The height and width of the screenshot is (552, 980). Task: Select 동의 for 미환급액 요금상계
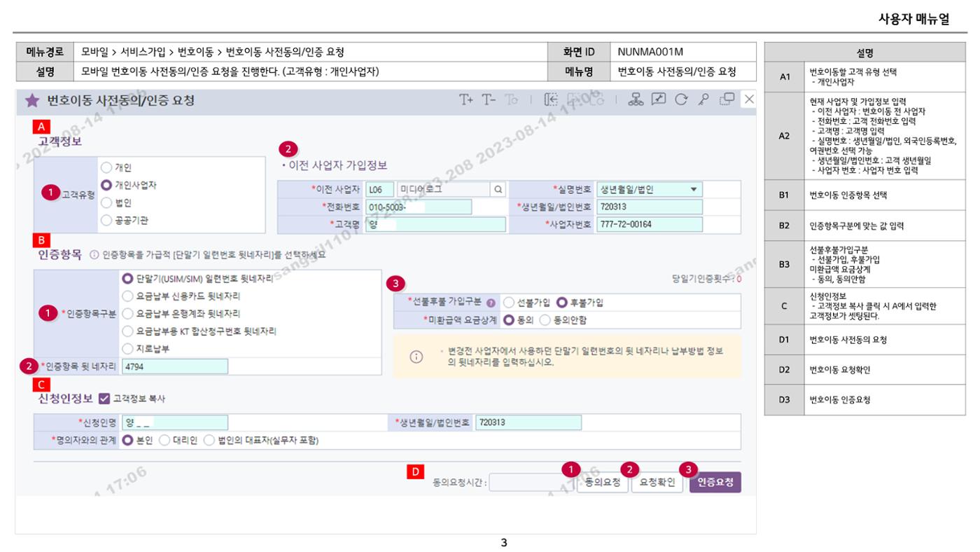[509, 320]
